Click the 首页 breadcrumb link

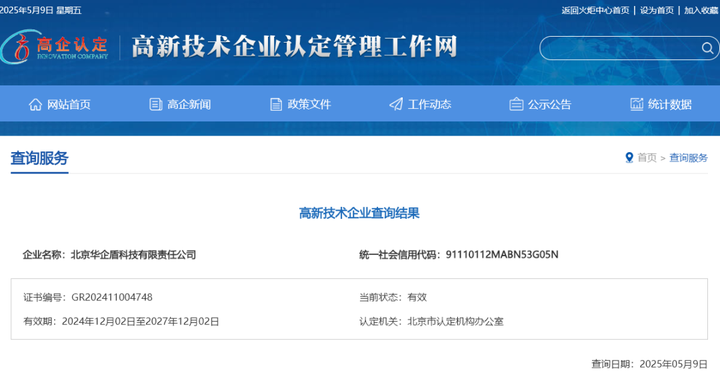[647, 158]
